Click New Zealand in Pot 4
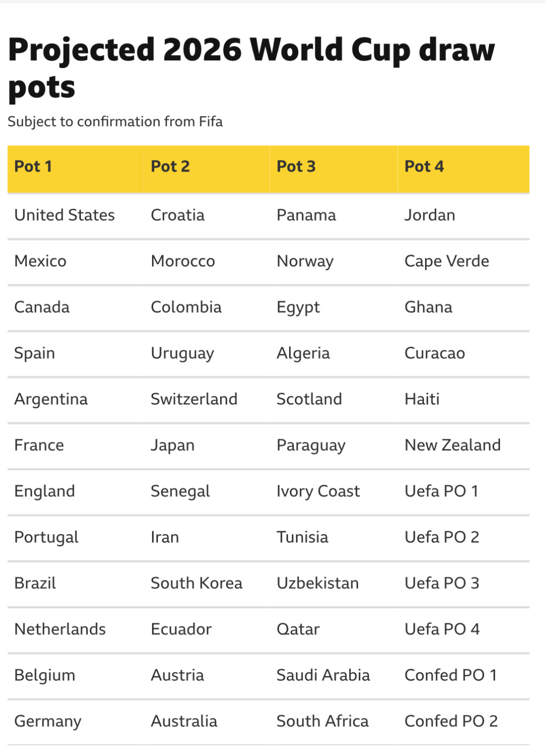Viewport: 545px width, 756px height. pos(452,445)
